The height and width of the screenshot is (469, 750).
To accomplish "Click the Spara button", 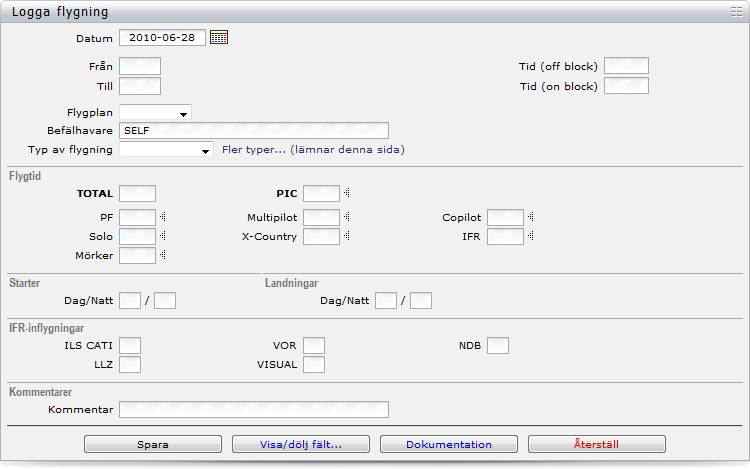I will (153, 444).
